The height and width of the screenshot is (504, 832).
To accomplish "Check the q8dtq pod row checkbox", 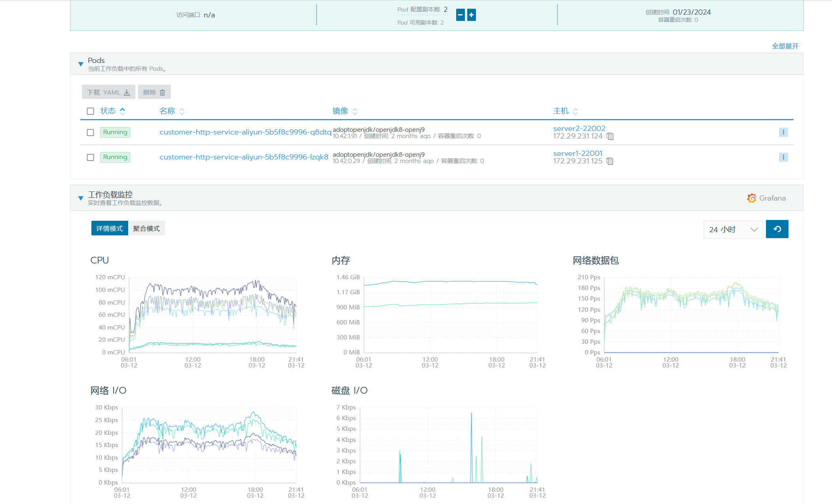I will [91, 133].
